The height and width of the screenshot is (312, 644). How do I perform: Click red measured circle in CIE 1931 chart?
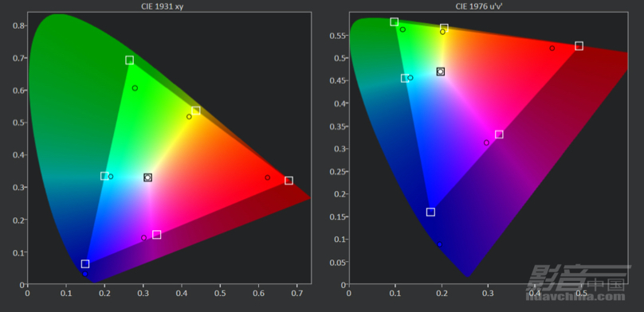coord(267,177)
